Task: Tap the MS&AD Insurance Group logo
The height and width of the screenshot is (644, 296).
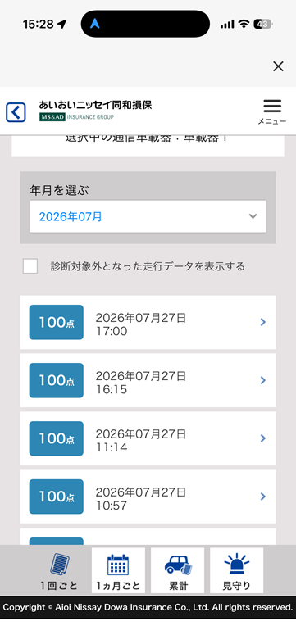Action: pyautogui.click(x=76, y=117)
